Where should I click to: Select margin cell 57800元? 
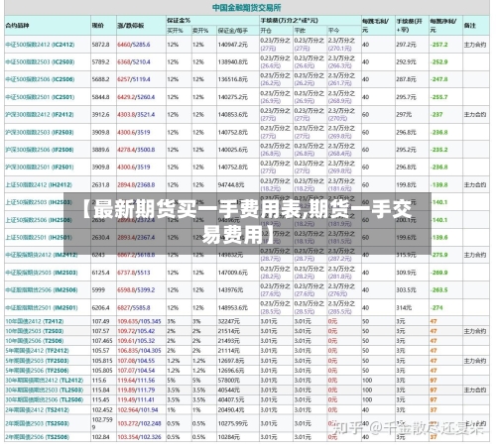click(x=229, y=381)
